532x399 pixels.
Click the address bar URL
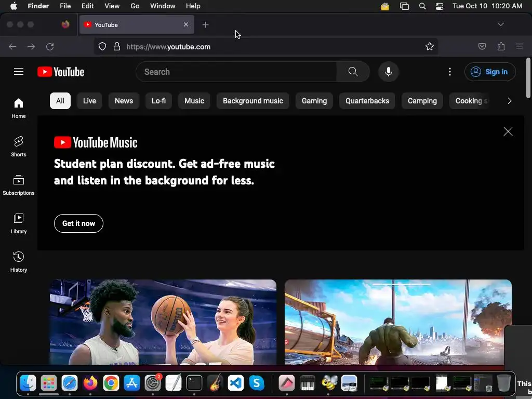168,47
